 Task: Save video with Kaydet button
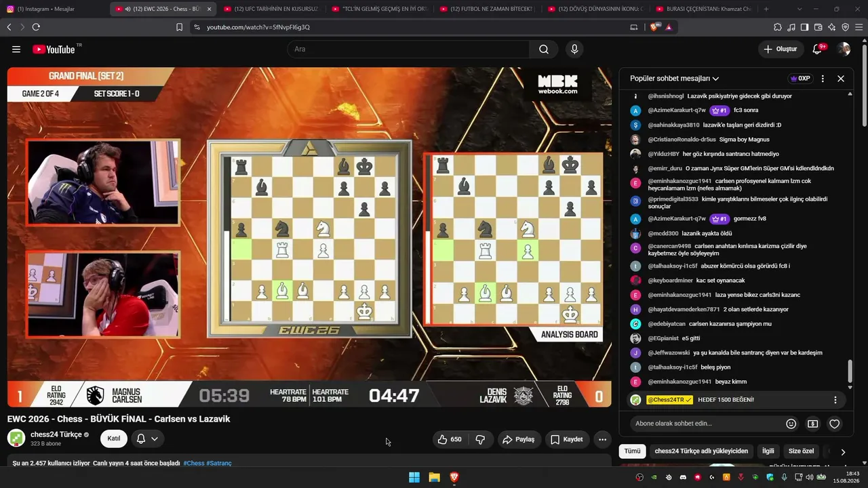click(567, 439)
